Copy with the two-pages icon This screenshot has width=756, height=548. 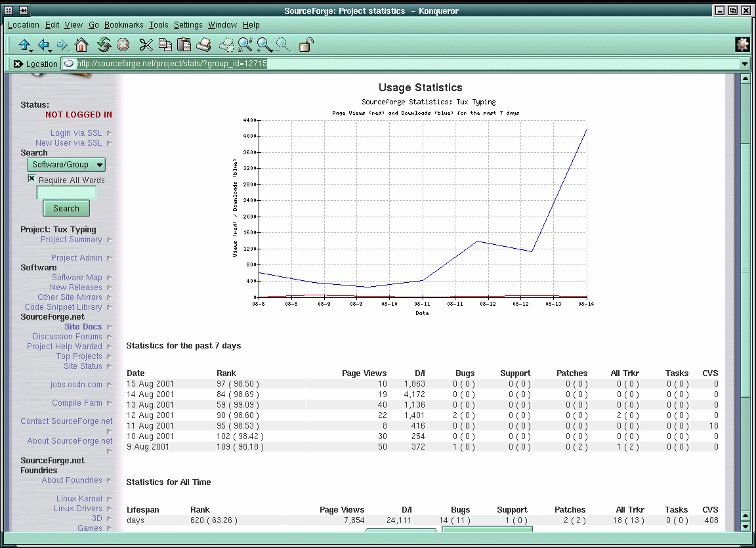click(165, 45)
